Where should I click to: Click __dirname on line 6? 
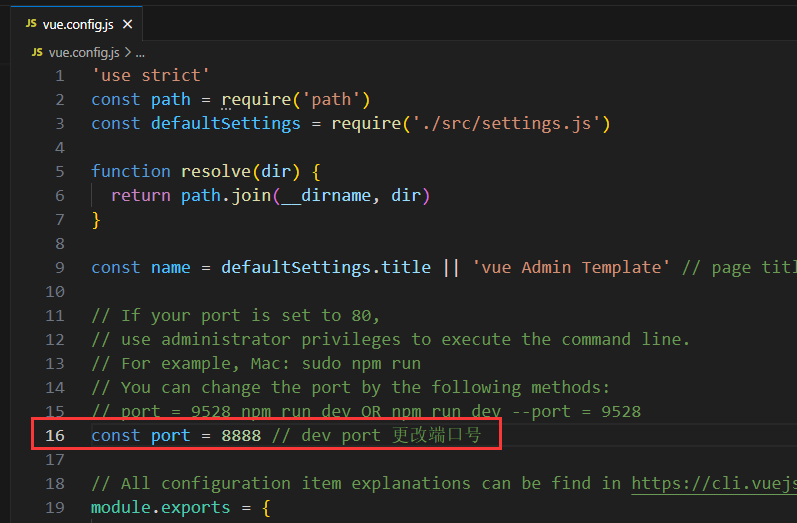(x=326, y=196)
